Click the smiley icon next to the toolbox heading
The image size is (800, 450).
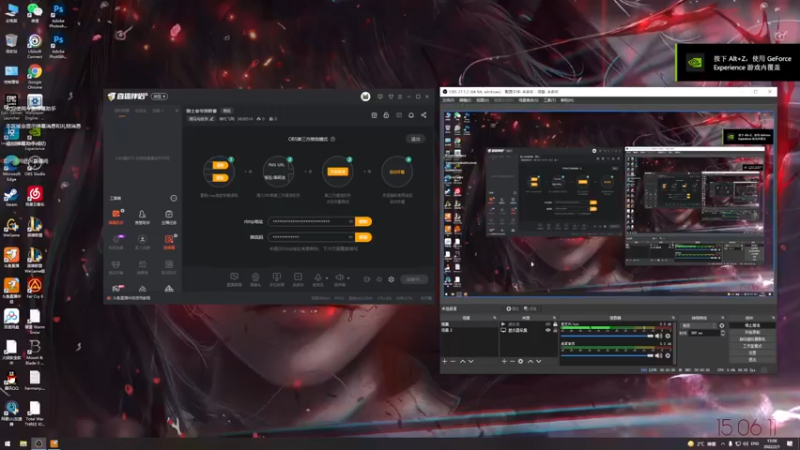point(173,198)
